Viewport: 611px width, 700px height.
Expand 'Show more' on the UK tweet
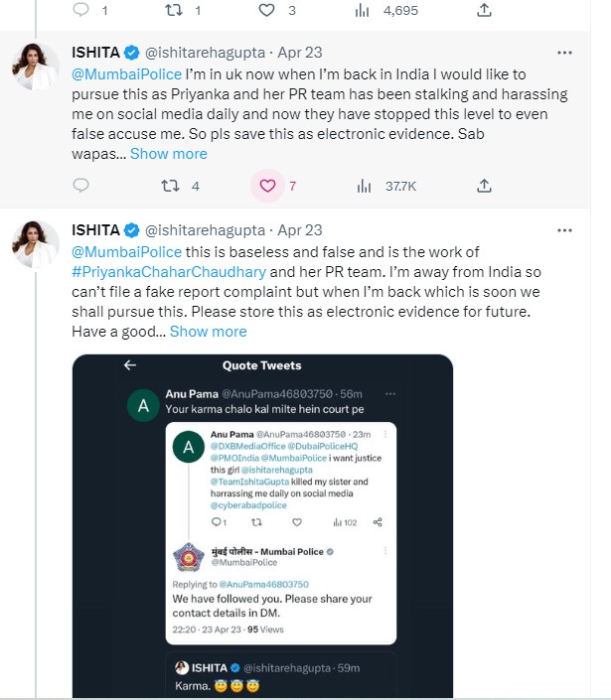[x=168, y=154]
